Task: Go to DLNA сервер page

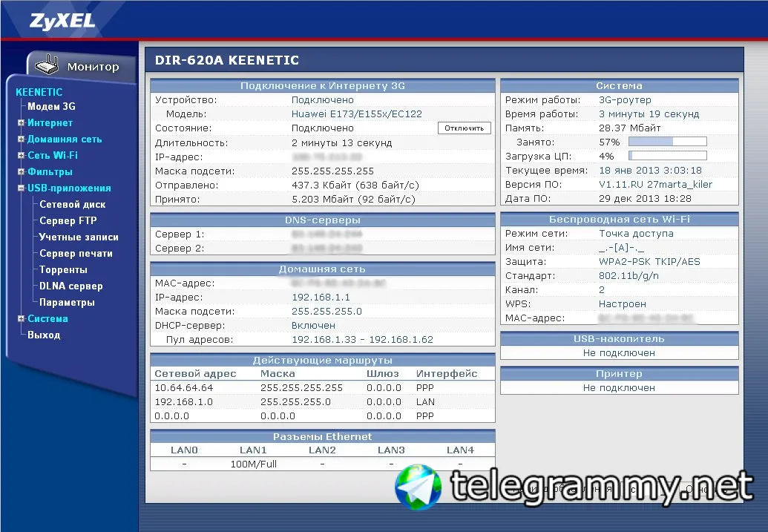Action: [x=71, y=286]
